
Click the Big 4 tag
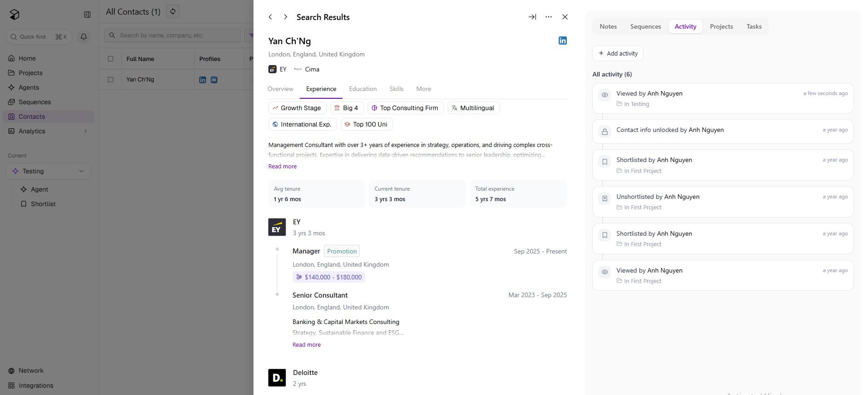tap(347, 108)
